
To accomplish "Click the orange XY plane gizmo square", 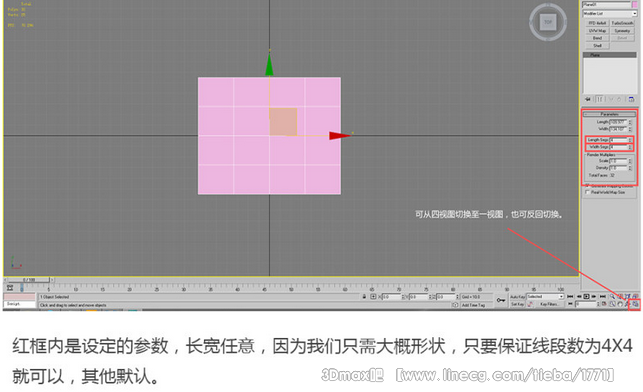I will tap(283, 121).
